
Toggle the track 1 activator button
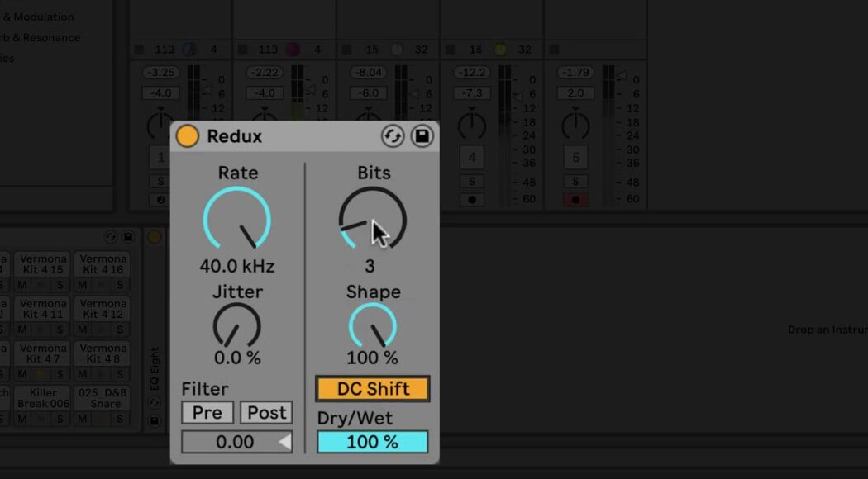(x=160, y=158)
